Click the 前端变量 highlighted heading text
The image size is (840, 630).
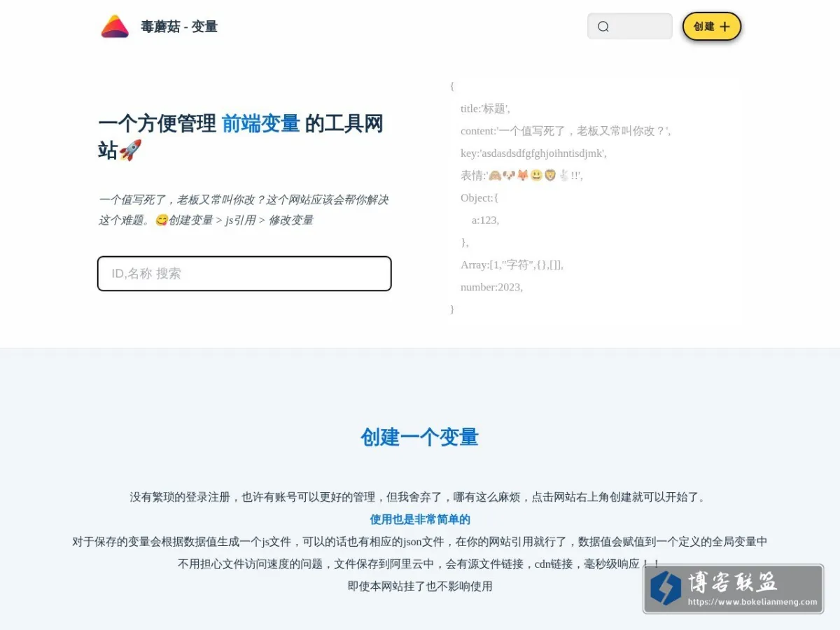[x=260, y=124]
